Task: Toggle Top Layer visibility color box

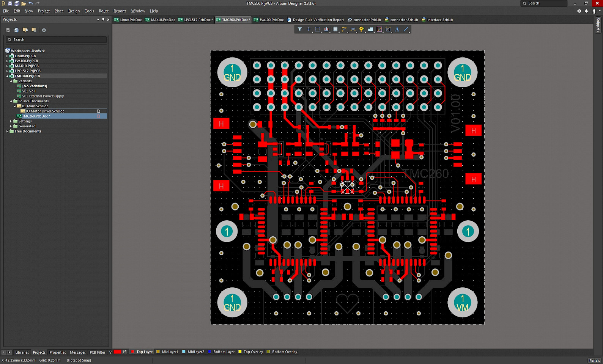Action: click(133, 352)
